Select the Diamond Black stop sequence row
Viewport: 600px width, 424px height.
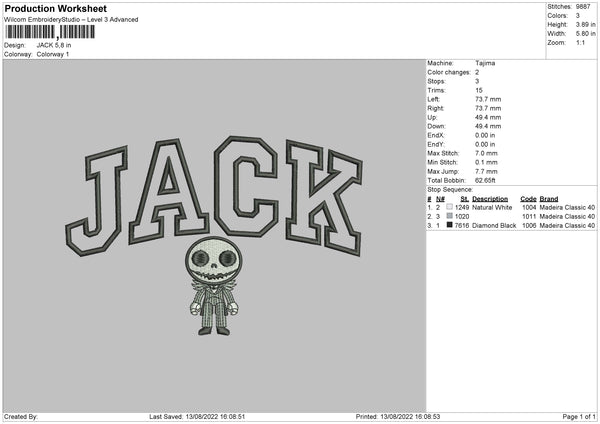pos(510,225)
